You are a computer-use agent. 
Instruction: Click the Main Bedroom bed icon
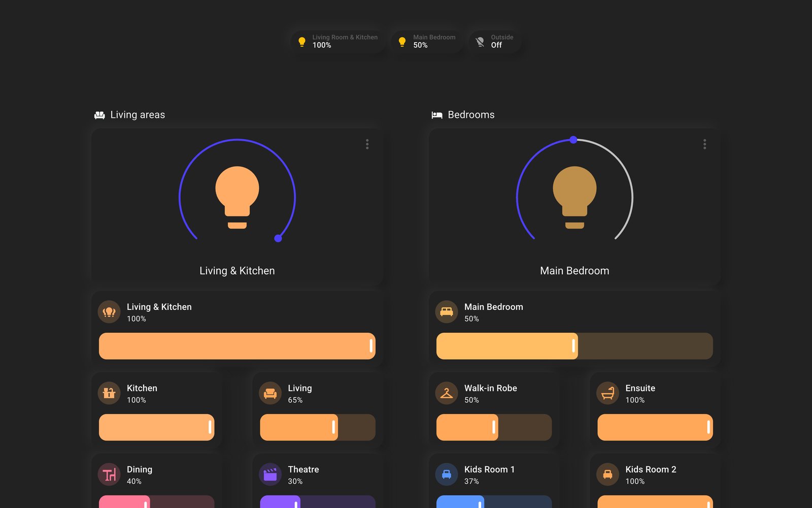point(447,312)
